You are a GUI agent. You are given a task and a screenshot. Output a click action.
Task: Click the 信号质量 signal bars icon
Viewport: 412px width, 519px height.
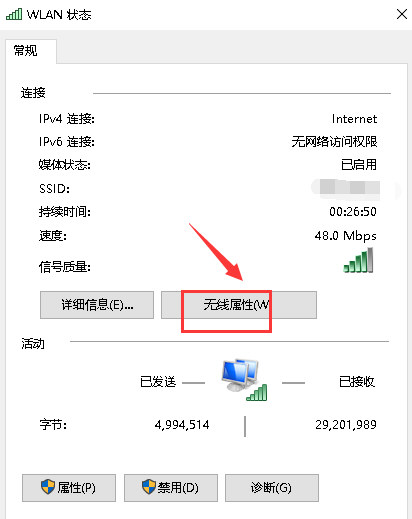358,260
